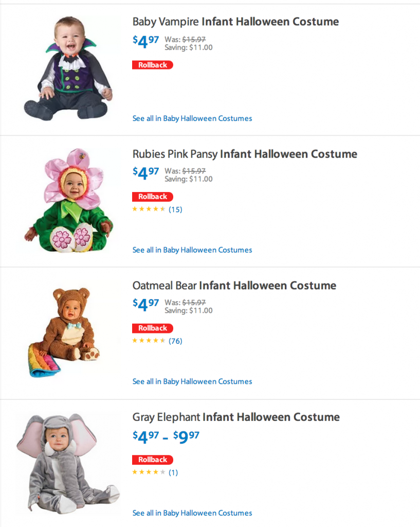420x527 pixels.
Task: Open the 15 reviews for Pink Pansy
Action: [x=175, y=209]
